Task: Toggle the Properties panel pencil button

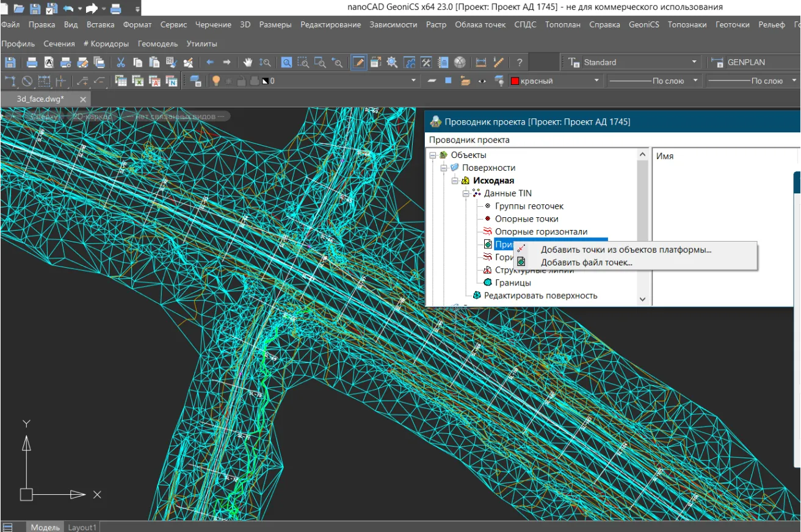Action: tap(359, 62)
